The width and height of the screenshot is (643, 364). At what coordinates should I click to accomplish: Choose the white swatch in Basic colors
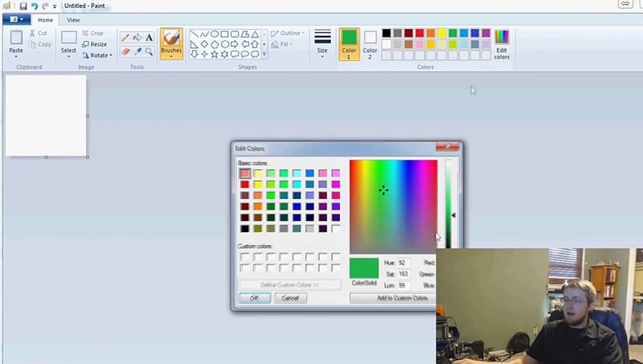point(336,229)
